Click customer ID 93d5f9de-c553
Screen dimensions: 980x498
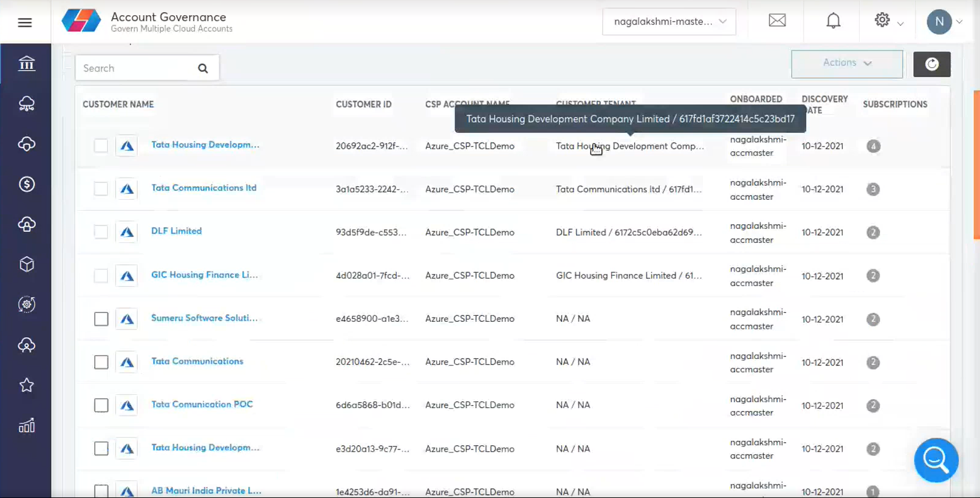point(371,232)
